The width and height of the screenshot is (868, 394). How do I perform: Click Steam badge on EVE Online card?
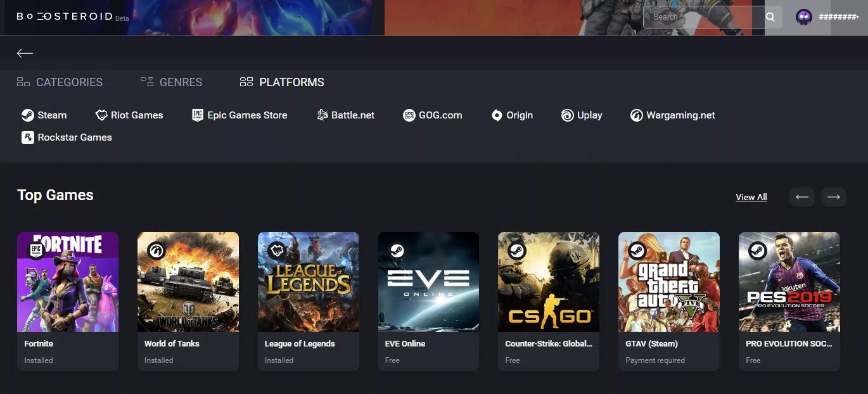(x=397, y=251)
